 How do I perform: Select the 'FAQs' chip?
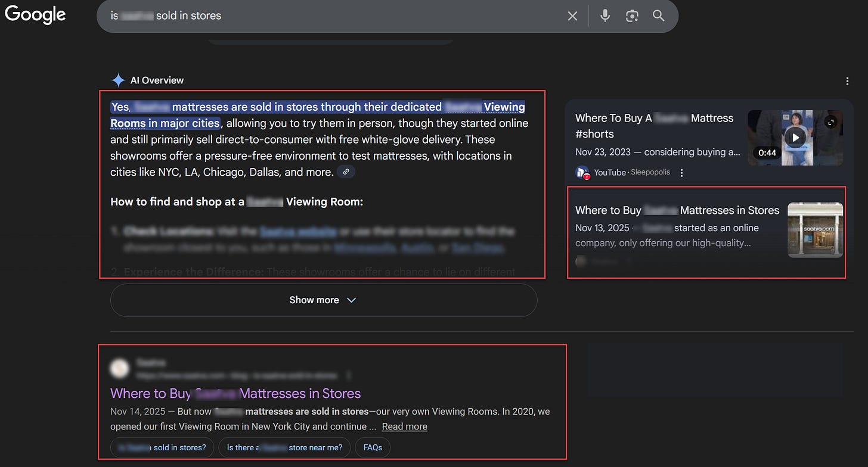coord(373,447)
